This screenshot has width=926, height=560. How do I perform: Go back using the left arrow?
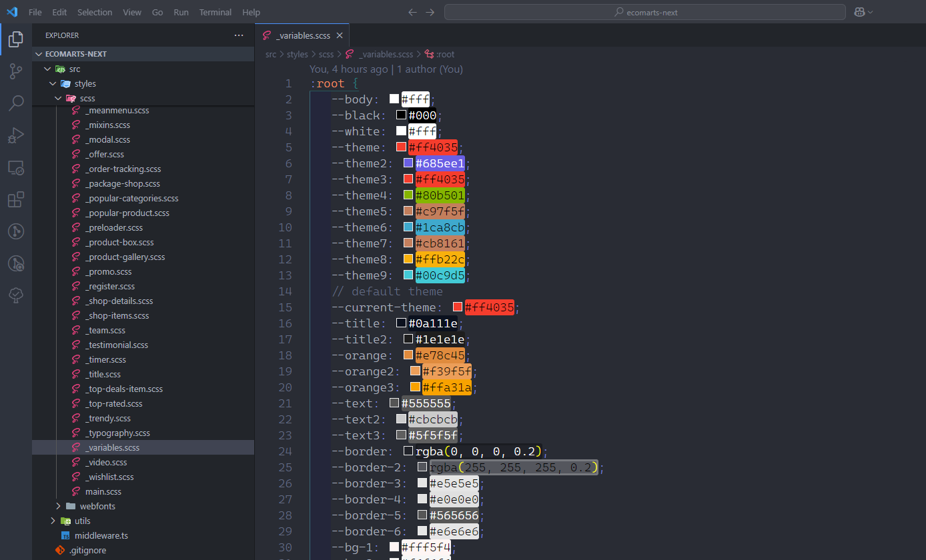[x=412, y=12]
